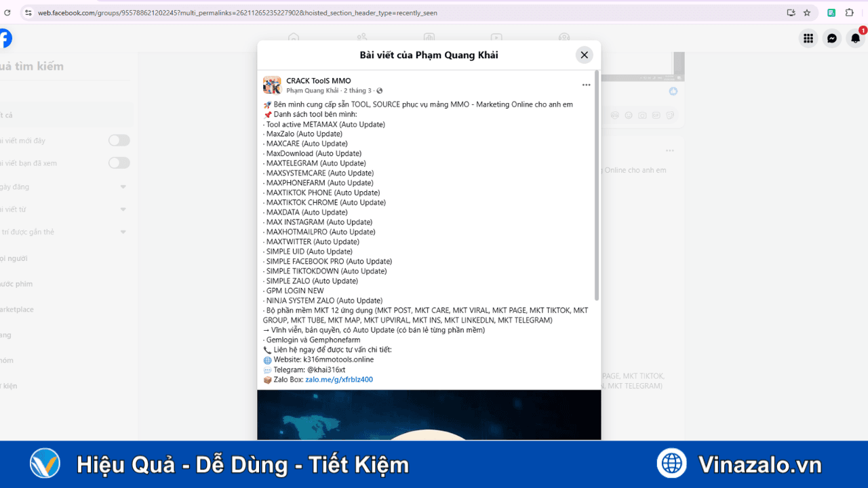868x488 pixels.
Task: Enable the 'Bài viết mới đây' toggle
Action: (119, 140)
